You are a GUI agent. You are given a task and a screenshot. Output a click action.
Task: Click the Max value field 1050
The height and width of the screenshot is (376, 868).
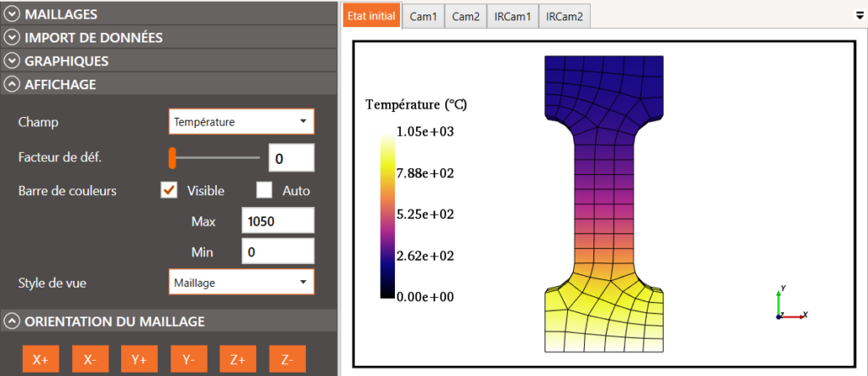[x=278, y=221]
